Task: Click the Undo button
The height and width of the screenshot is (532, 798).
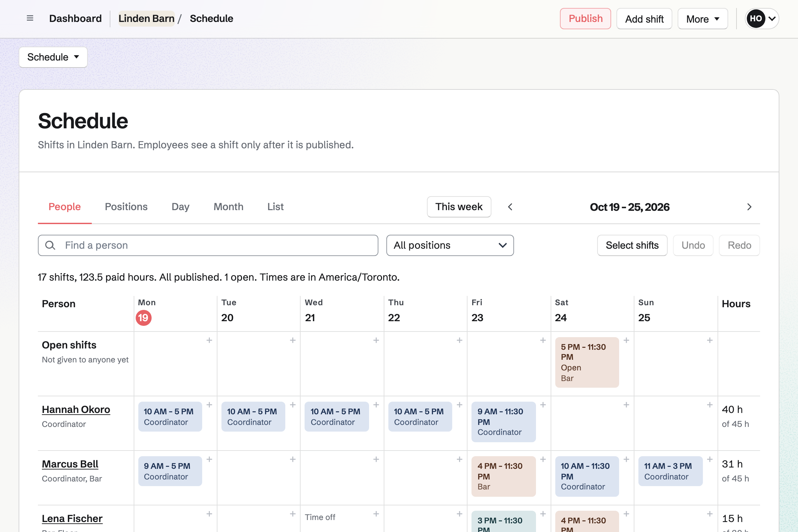Action: click(x=693, y=245)
